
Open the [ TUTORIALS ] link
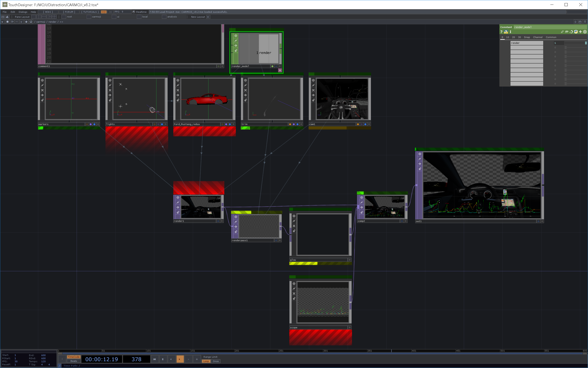click(90, 12)
